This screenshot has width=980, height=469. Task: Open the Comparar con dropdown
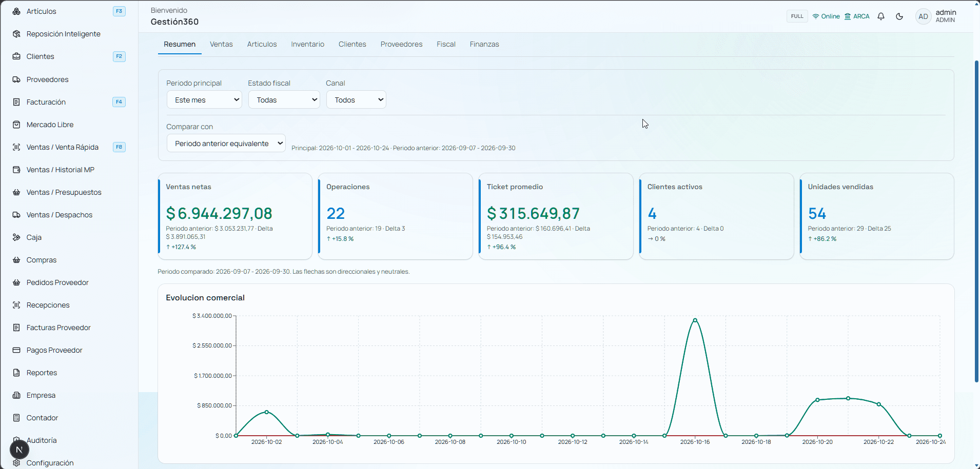226,144
